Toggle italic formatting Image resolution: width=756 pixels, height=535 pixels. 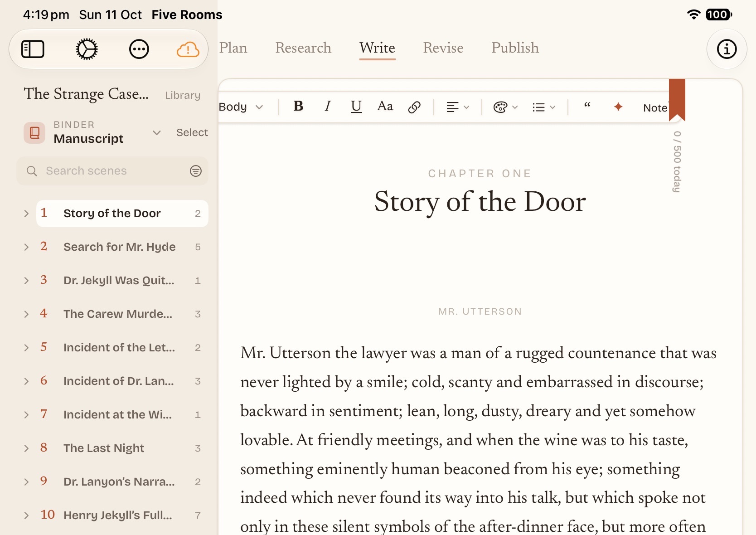click(327, 106)
